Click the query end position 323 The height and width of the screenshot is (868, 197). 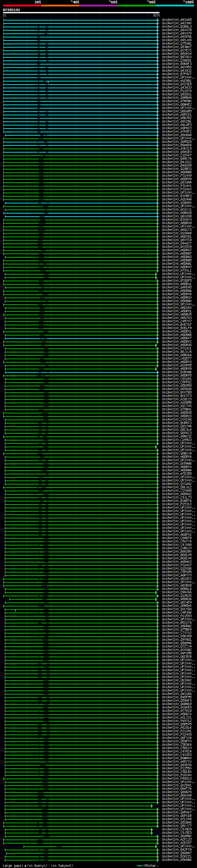(x=155, y=15)
